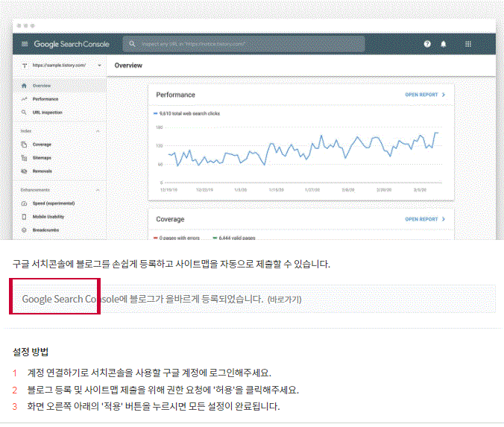Viewport: 504px width, 427px height.
Task: Collapse the Enhancements section
Action: tap(98, 190)
